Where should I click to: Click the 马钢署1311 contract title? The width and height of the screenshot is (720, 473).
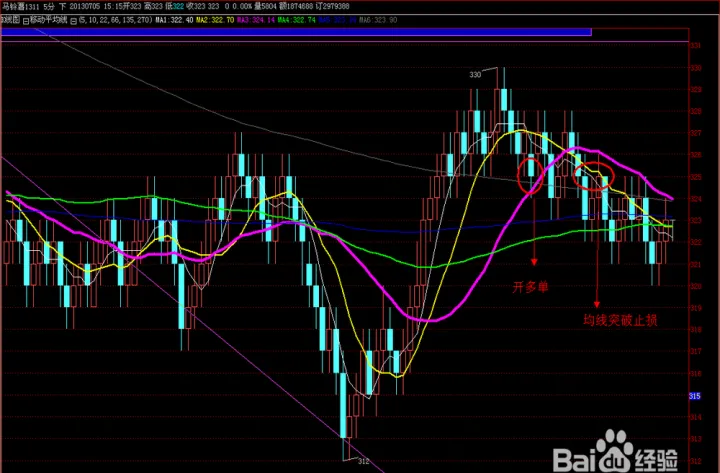[23, 7]
